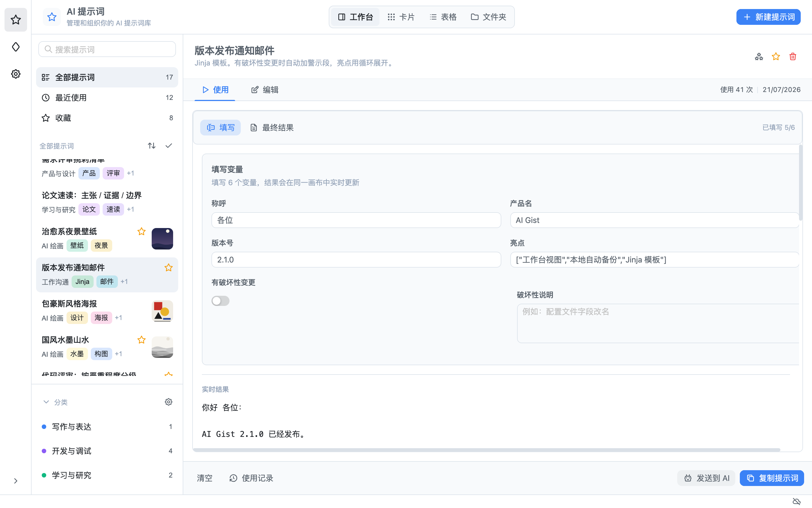Open 包豪斯风格海报 prompt
The height and width of the screenshot is (508, 812).
(x=107, y=311)
